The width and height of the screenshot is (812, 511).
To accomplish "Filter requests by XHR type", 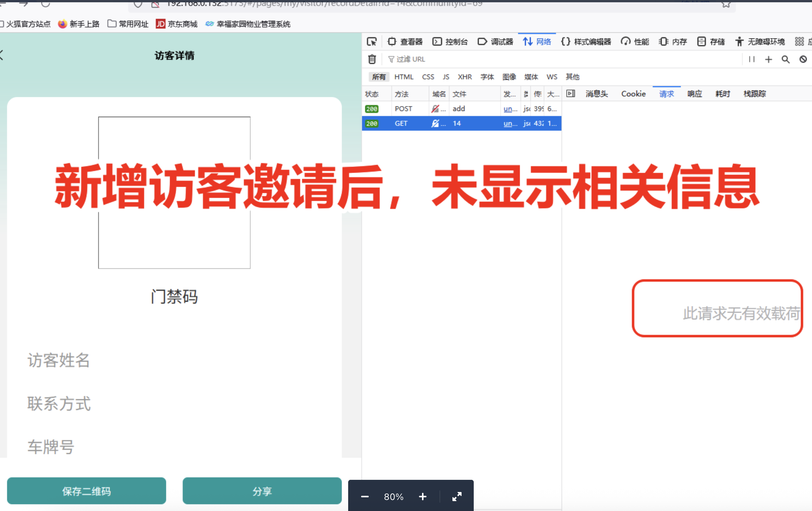I will [465, 76].
